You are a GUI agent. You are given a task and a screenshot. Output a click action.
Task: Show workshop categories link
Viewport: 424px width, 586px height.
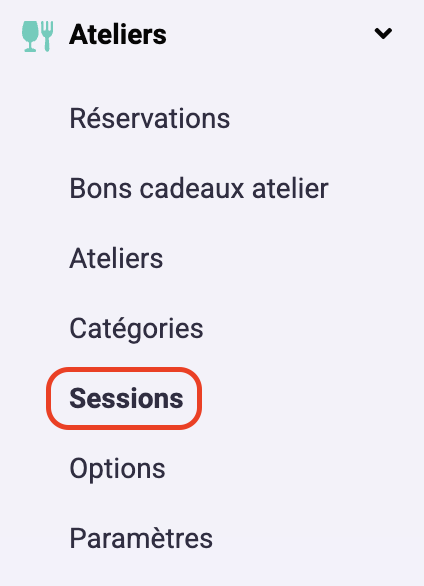tap(136, 329)
